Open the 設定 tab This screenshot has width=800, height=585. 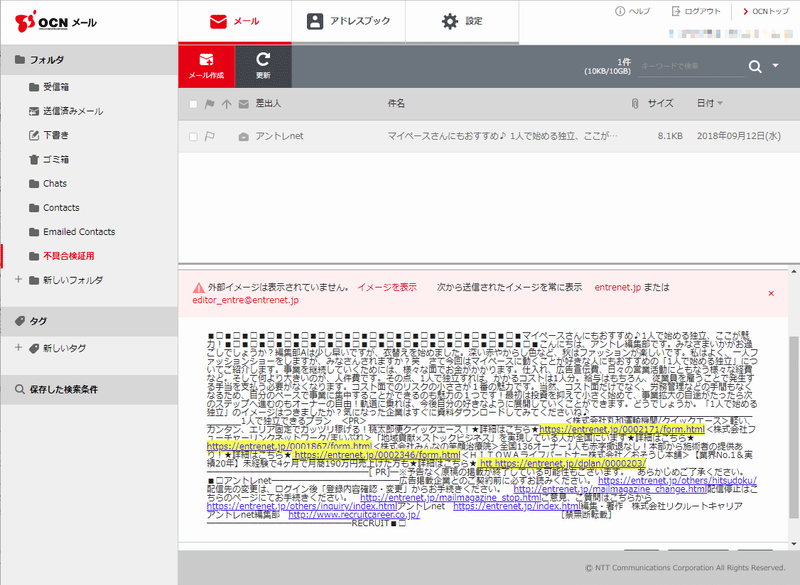(462, 21)
